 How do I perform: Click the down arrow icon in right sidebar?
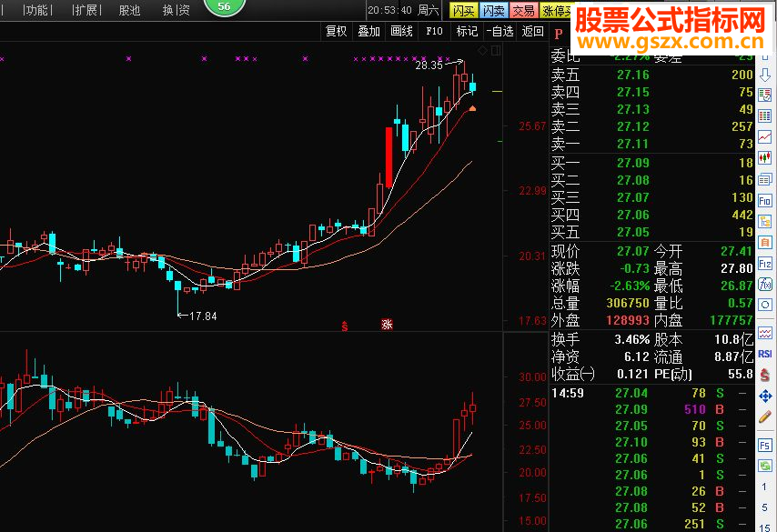click(765, 75)
